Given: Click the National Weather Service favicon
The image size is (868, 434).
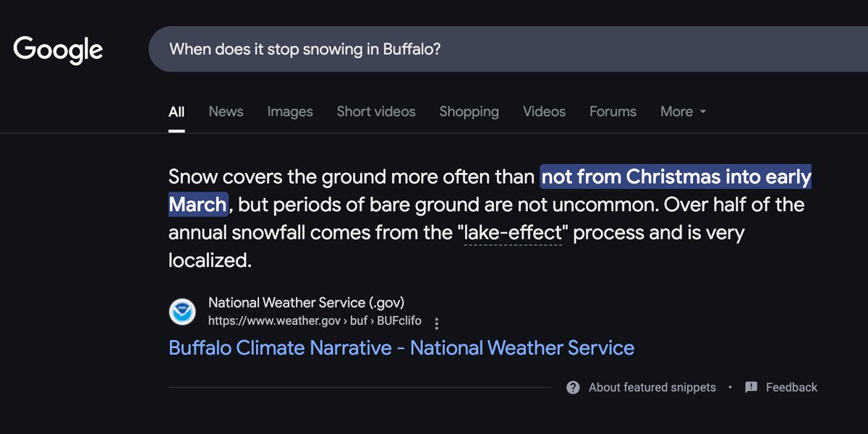Looking at the screenshot, I should point(182,312).
